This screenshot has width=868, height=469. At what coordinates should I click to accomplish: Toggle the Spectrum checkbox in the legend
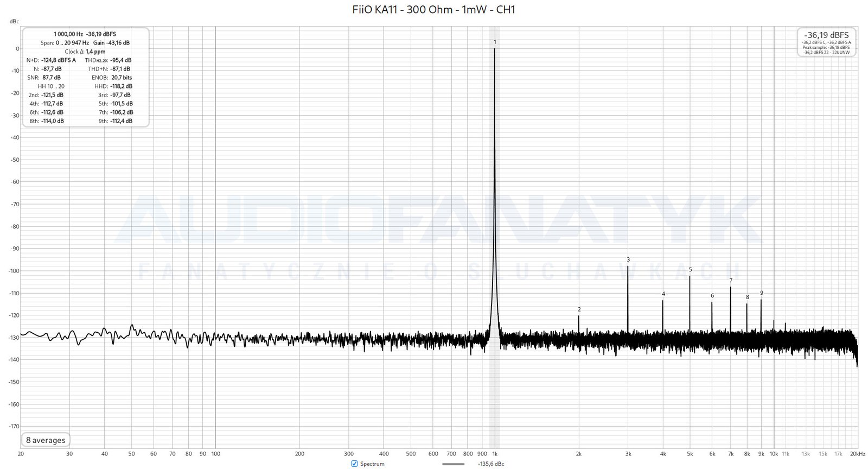[354, 464]
